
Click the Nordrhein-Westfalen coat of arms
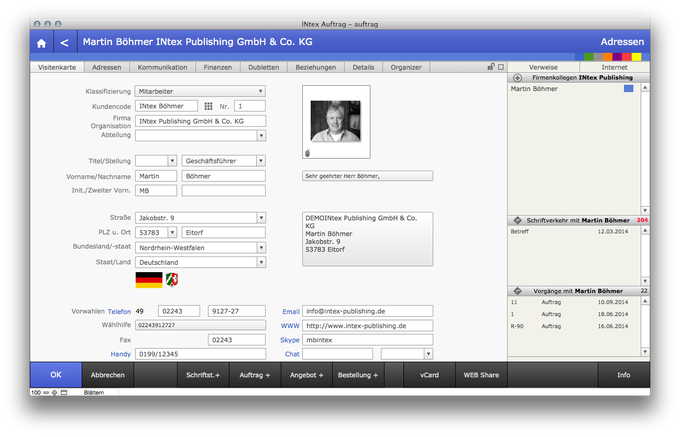click(x=172, y=280)
